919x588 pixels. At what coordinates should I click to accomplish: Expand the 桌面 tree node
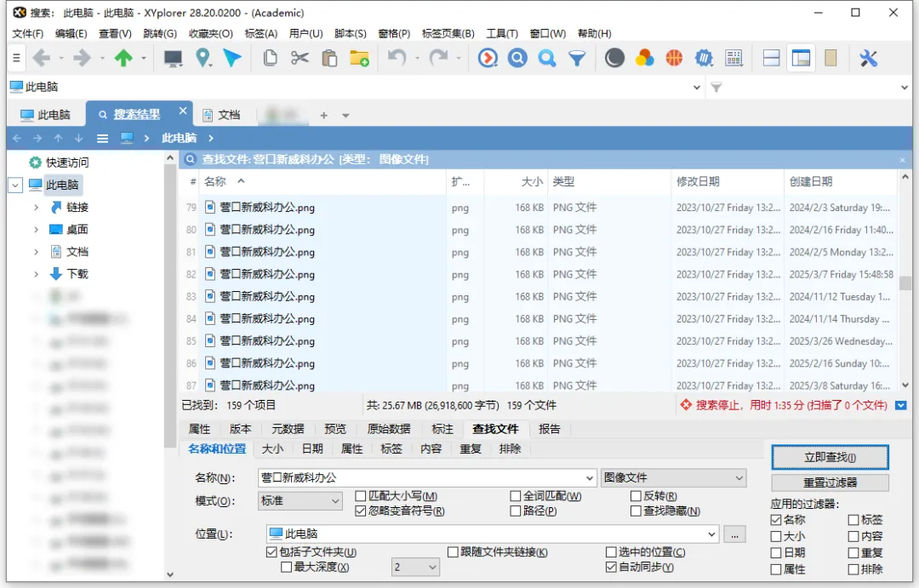pos(37,230)
